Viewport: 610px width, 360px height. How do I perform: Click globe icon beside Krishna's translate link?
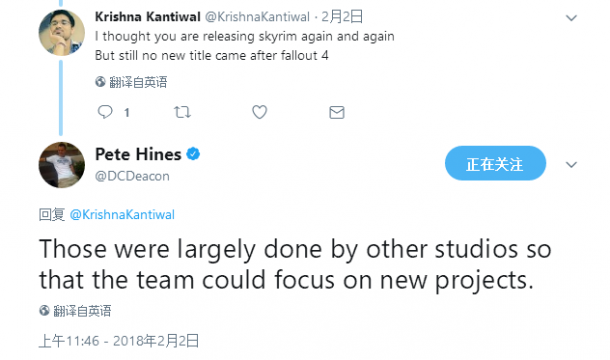point(100,82)
